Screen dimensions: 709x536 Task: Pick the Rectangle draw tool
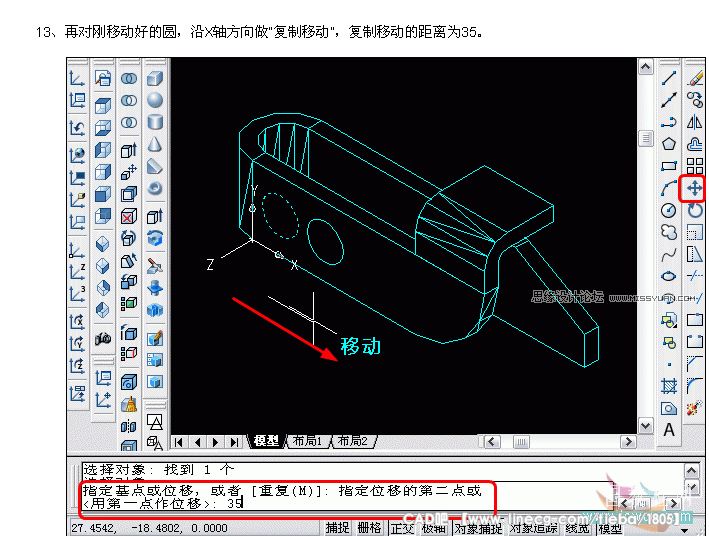point(669,166)
